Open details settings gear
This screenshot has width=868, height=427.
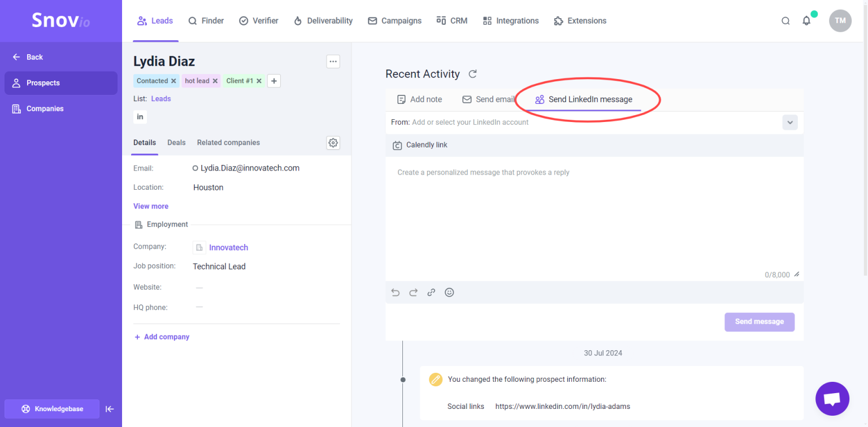(x=333, y=143)
